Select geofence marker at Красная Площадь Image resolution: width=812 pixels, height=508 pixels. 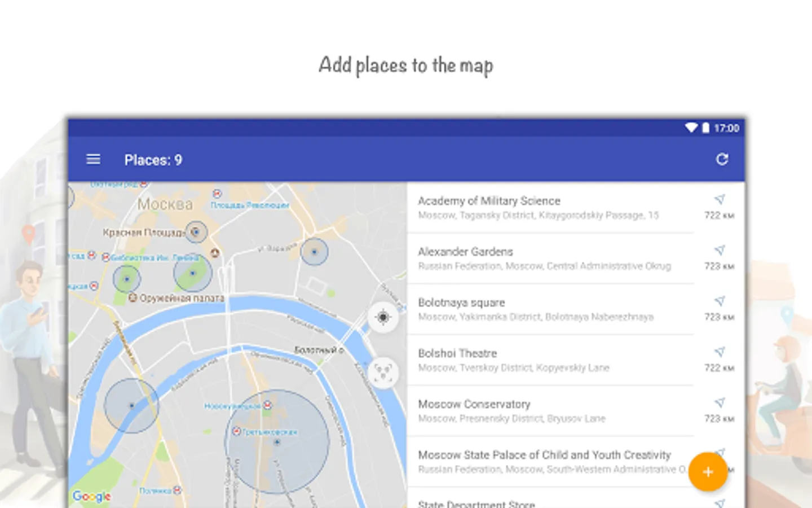pyautogui.click(x=196, y=232)
